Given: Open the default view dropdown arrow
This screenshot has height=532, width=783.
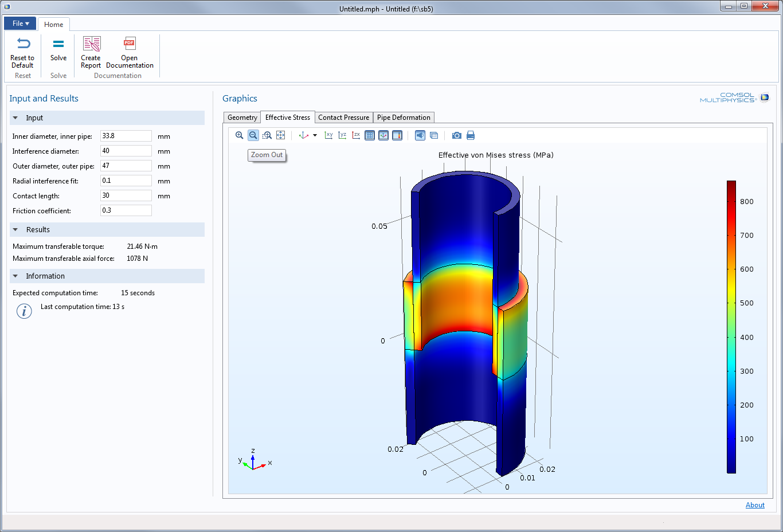Looking at the screenshot, I should pyautogui.click(x=315, y=135).
